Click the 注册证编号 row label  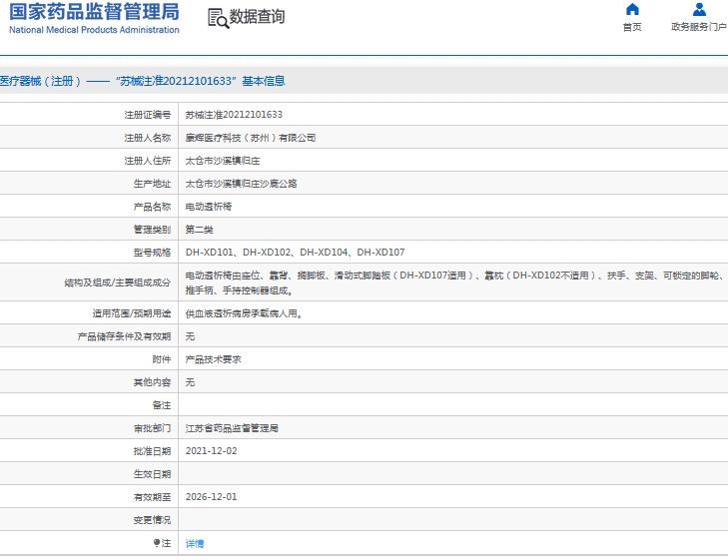148,115
